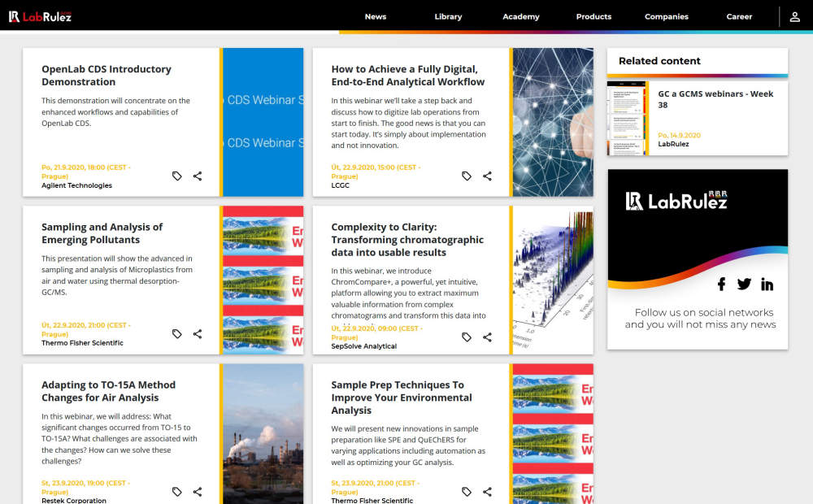This screenshot has width=813, height=504.
Task: Share the Sampling and Analysis of Emerging Pollutants card
Action: [x=198, y=334]
